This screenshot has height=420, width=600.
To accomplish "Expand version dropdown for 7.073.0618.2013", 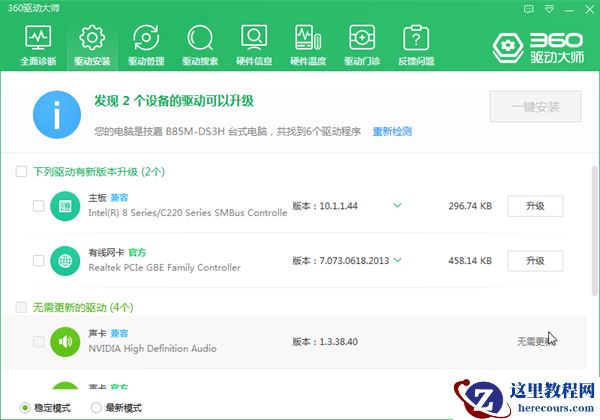I will [398, 260].
